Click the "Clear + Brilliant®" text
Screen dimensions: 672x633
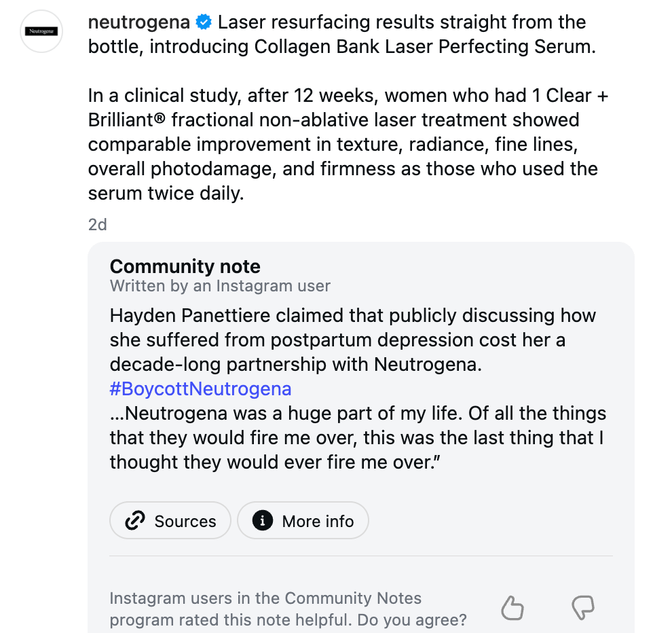tap(348, 107)
